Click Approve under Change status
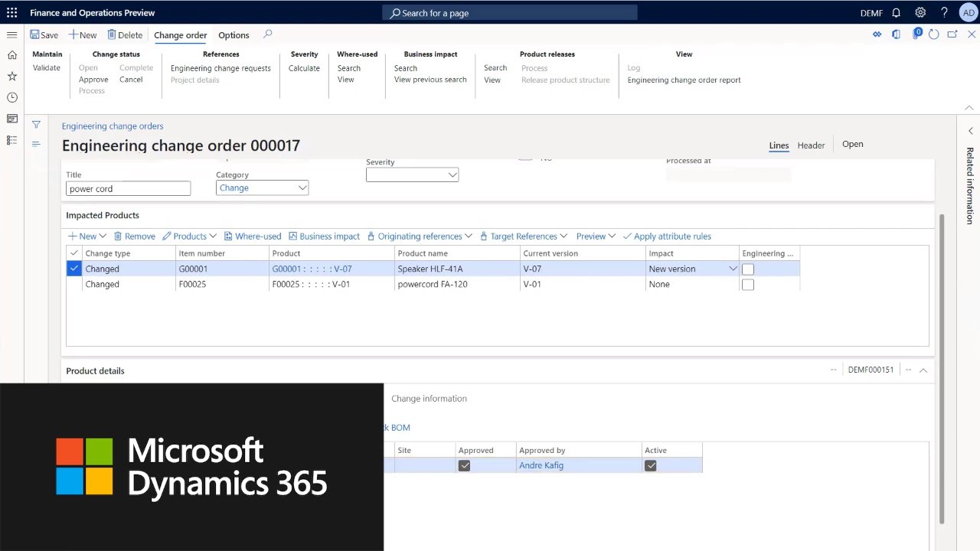 click(x=93, y=80)
